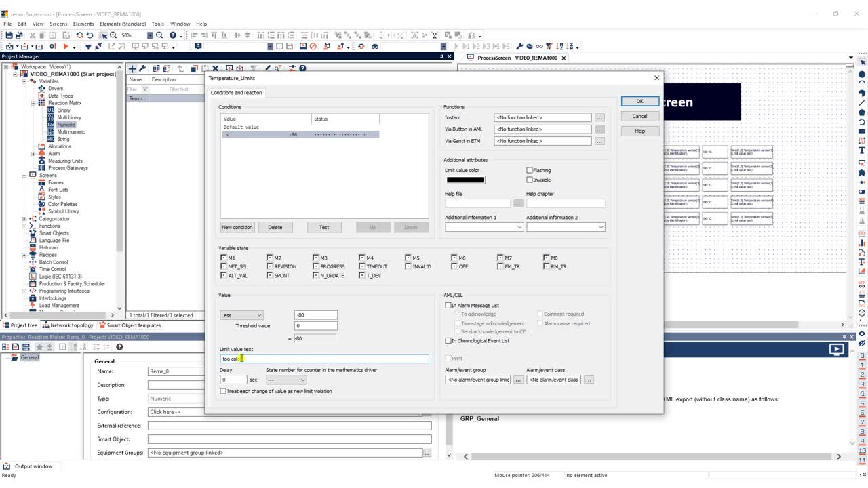Enable the Flashing checkbox
Viewport: 868px width, 488px height.
530,170
